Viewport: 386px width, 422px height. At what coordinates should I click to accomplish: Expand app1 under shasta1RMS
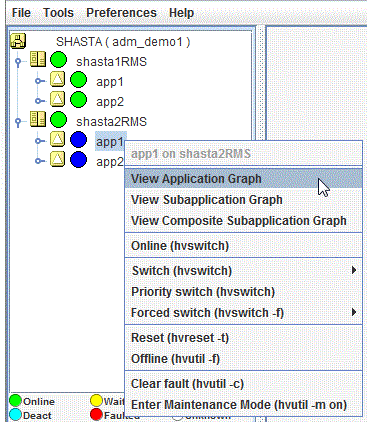coord(39,81)
